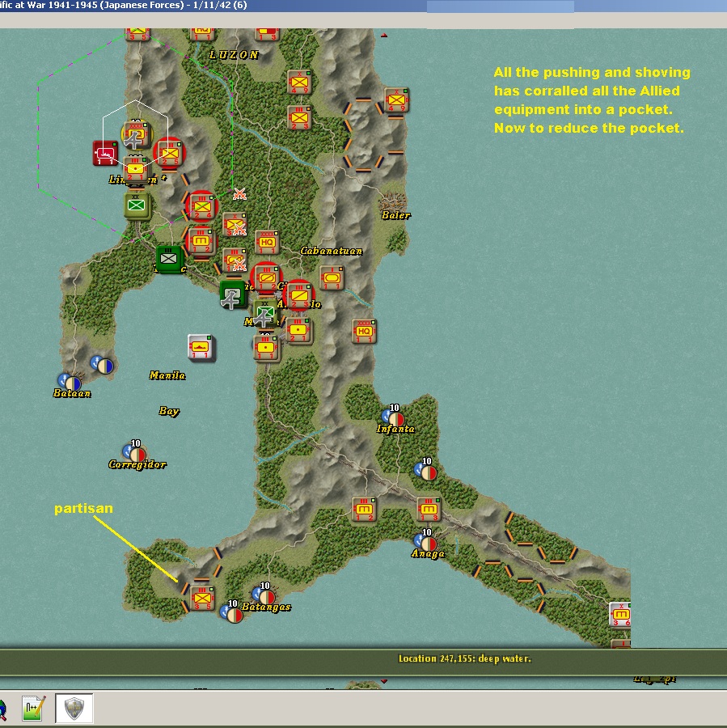The image size is (727, 728).
Task: Click the 'Location 247,155: deep water.' status text
Action: pos(465,658)
